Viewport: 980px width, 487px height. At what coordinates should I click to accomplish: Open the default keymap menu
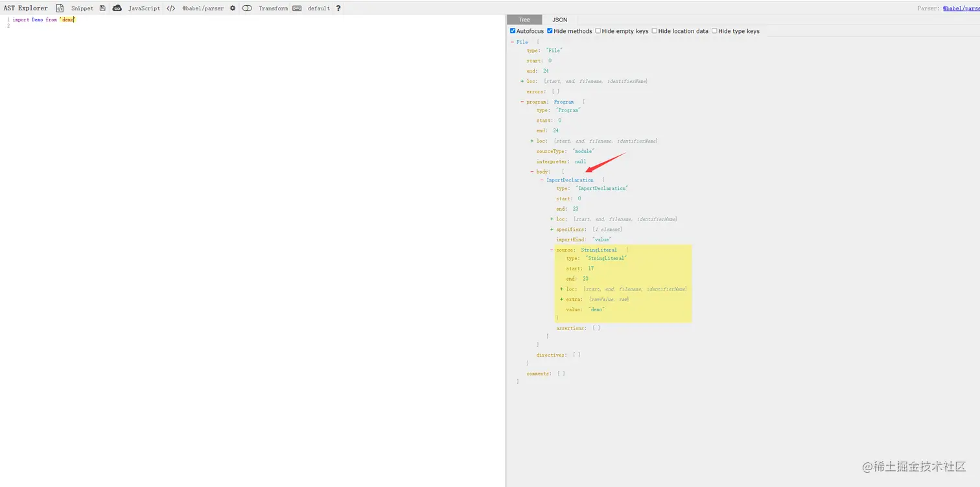coord(319,8)
